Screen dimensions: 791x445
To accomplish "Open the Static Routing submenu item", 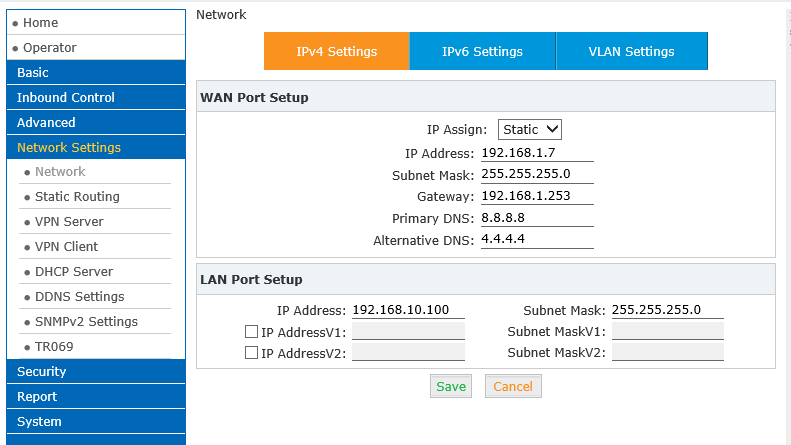I will [77, 197].
